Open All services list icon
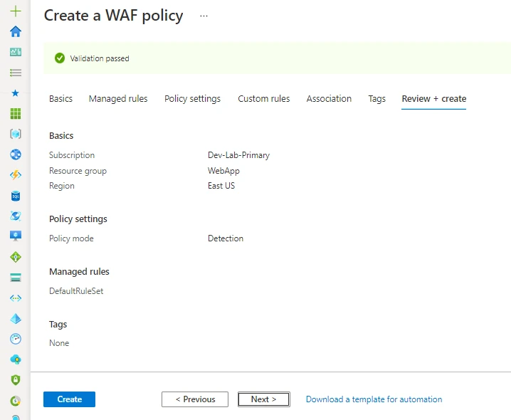The height and width of the screenshot is (420, 511). coord(16,73)
